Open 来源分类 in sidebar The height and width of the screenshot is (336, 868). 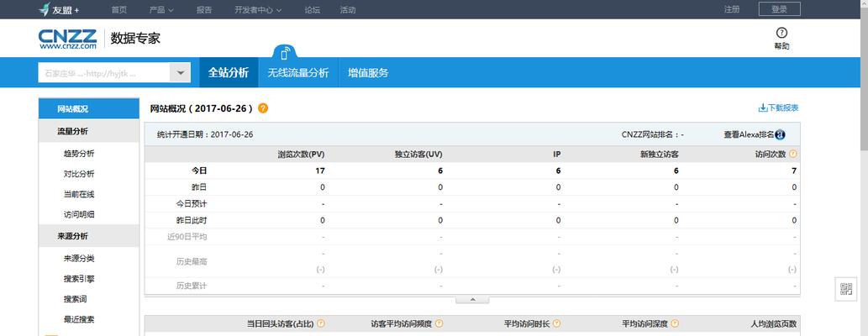point(79,259)
